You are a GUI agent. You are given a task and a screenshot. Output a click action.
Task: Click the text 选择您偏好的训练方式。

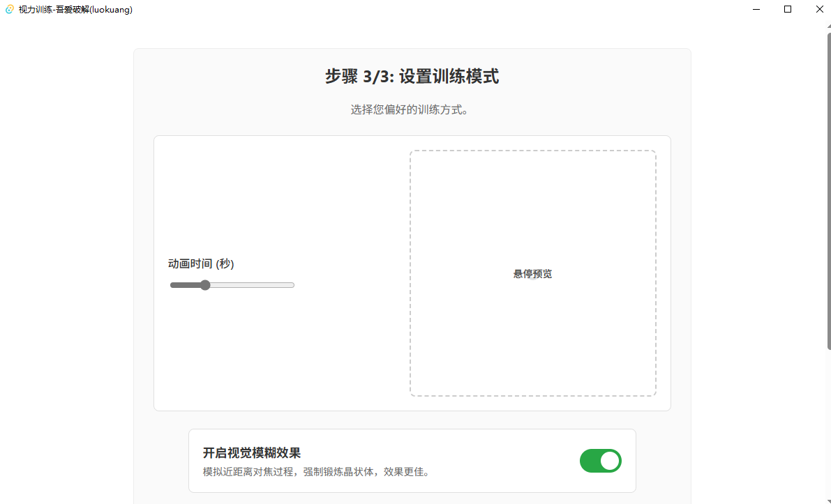(x=410, y=110)
